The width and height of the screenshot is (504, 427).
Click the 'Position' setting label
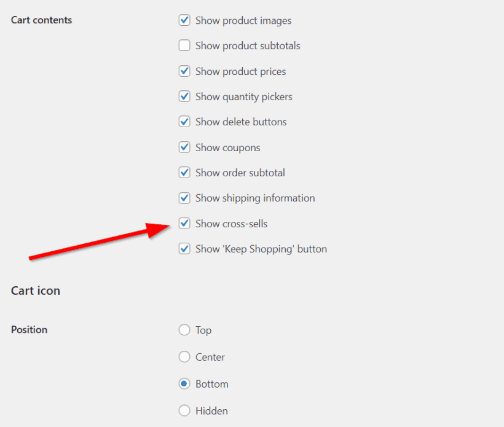(x=29, y=330)
